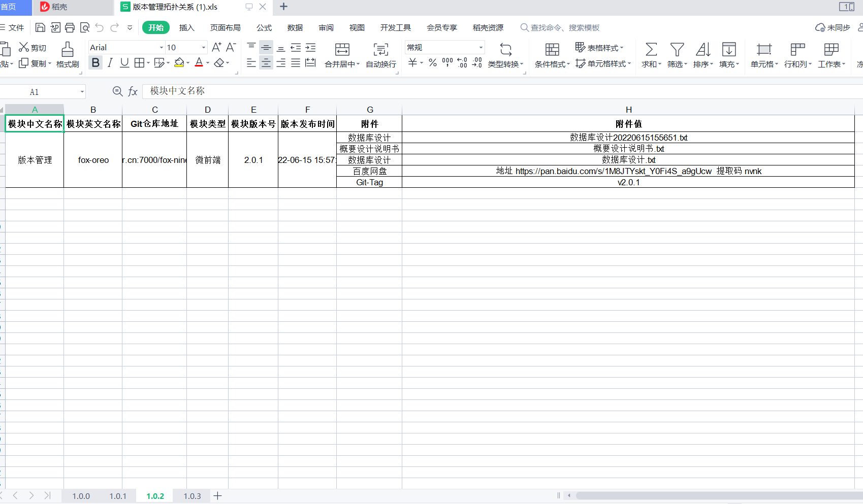Click the print icon in quick toolbar
Image resolution: width=863 pixels, height=504 pixels.
70,27
